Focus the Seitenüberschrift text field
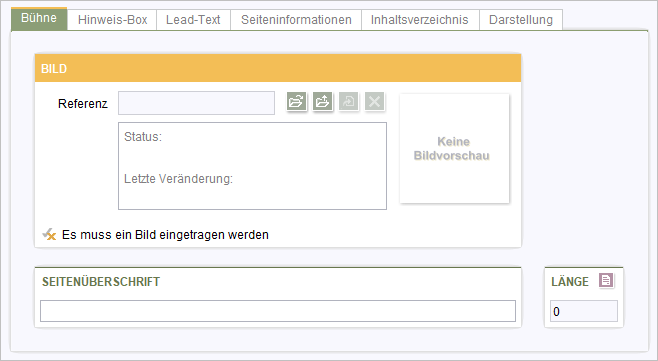 pos(278,311)
